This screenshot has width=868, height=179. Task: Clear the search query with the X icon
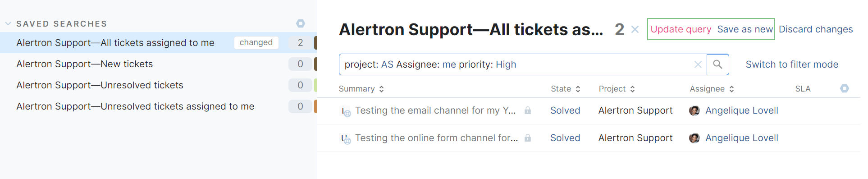pos(698,64)
